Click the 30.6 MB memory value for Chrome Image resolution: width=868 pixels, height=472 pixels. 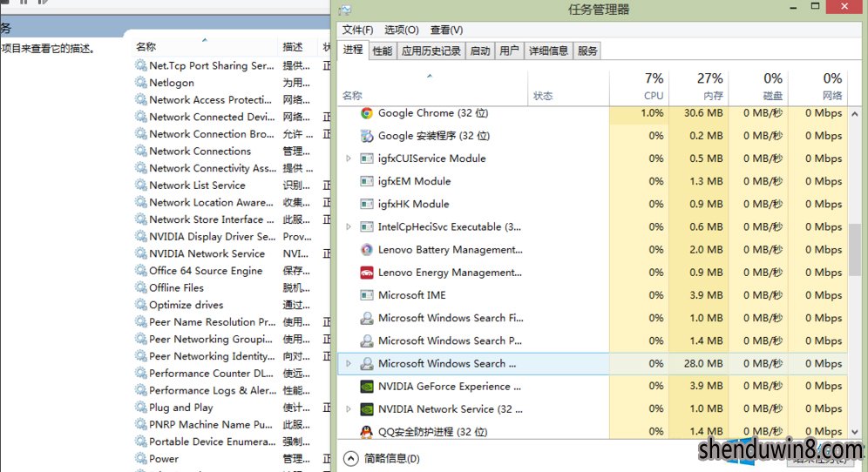click(x=703, y=113)
